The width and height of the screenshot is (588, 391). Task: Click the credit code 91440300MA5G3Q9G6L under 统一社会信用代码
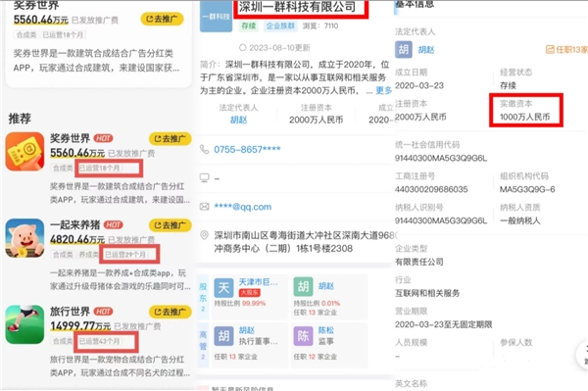pos(441,158)
